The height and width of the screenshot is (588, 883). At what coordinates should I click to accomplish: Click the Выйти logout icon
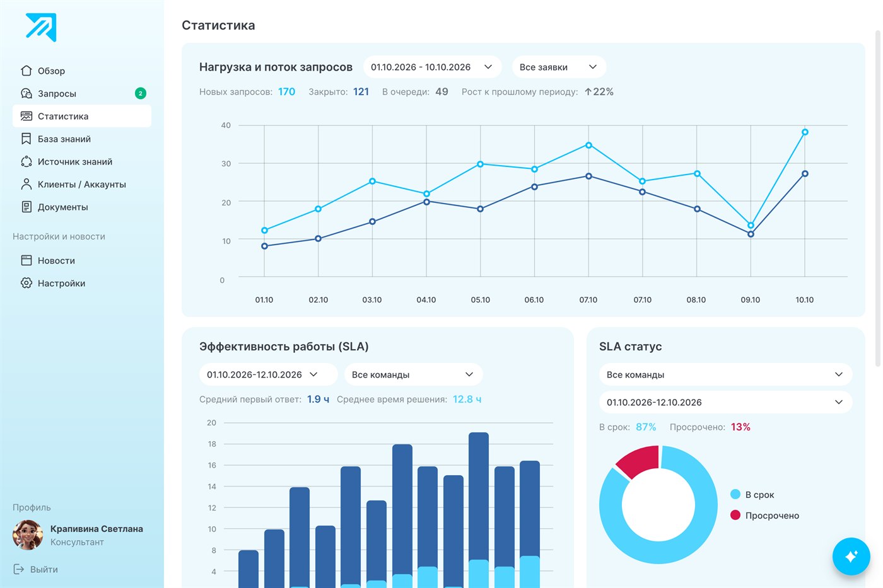tap(19, 569)
